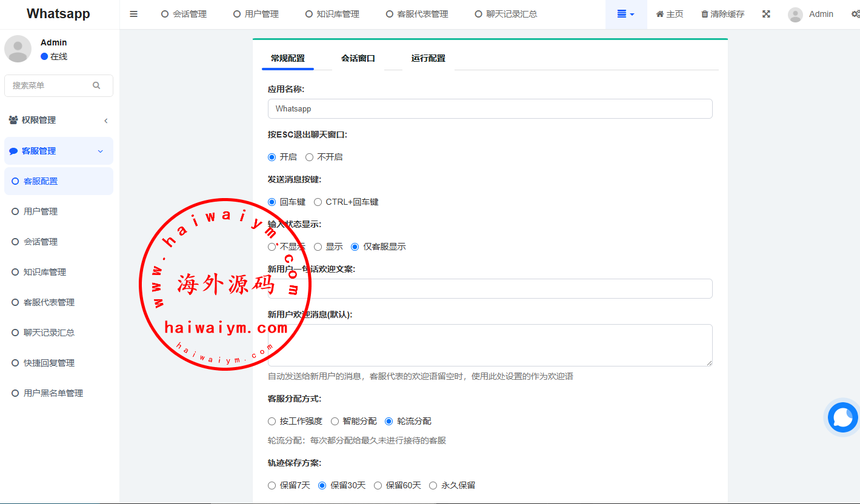The width and height of the screenshot is (860, 504).
Task: Toggle the hamburger sidebar menu icon
Action: point(134,14)
